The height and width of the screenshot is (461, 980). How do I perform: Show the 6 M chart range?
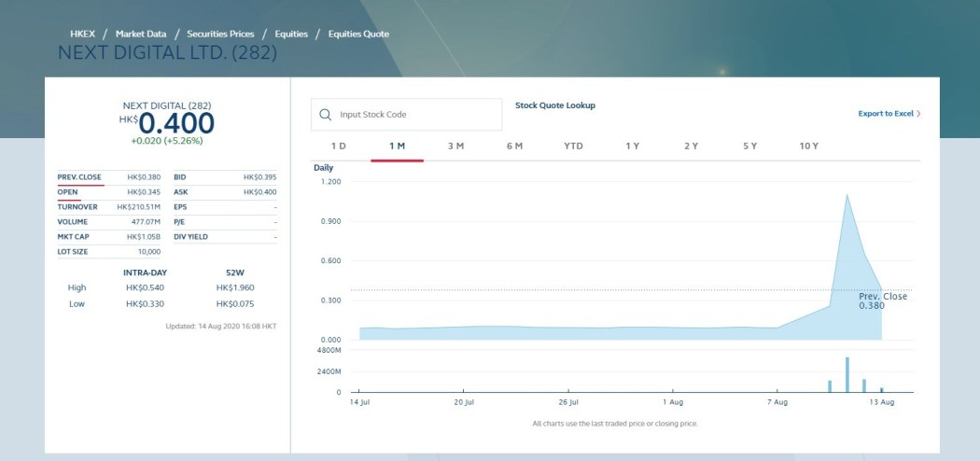click(514, 146)
